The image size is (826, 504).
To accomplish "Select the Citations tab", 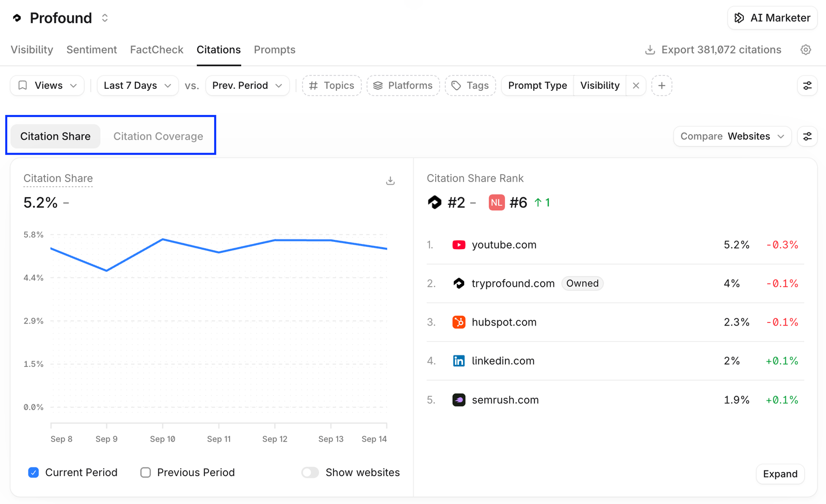I will tap(218, 50).
